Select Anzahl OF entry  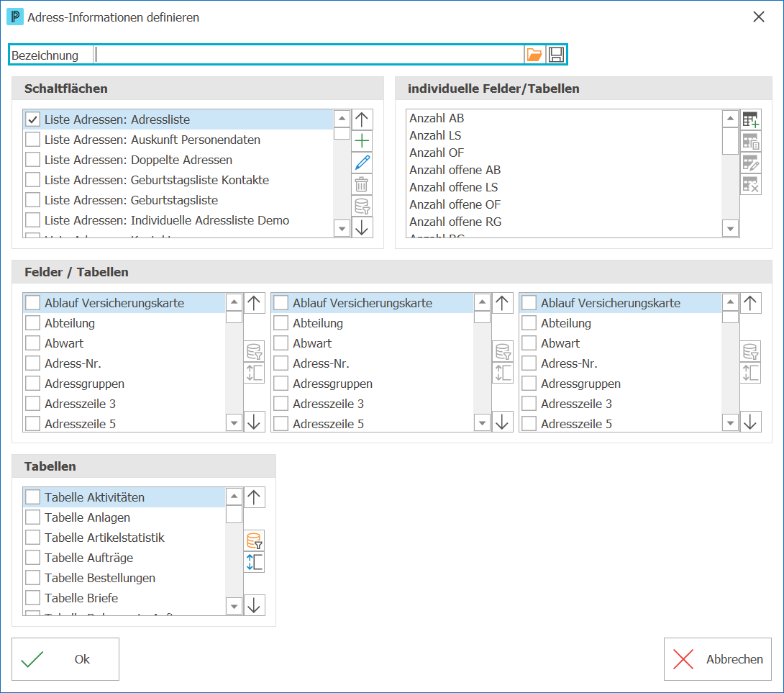click(565, 153)
